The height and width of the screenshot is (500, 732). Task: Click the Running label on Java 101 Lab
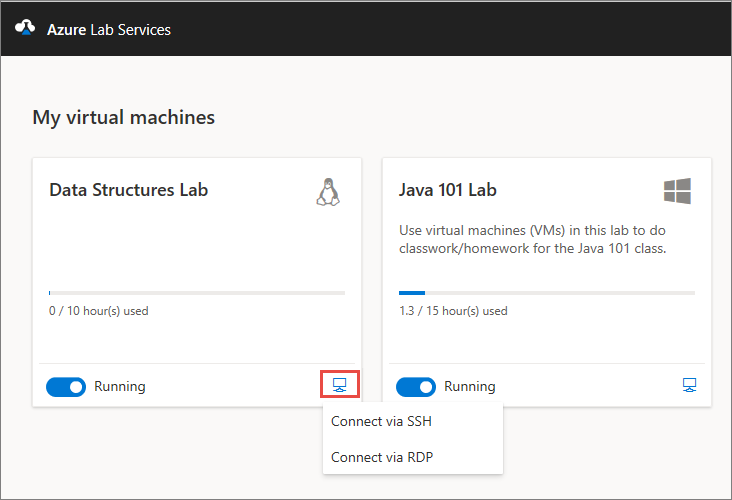(470, 386)
